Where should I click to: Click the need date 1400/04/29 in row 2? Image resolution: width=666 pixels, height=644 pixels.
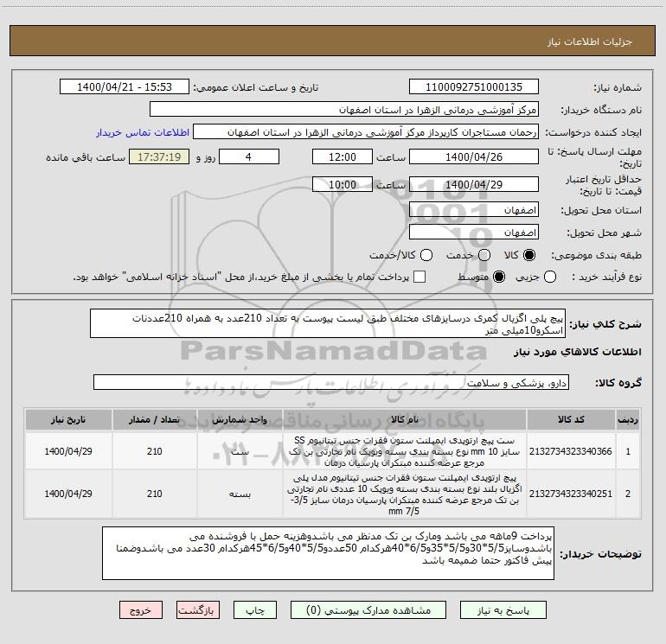click(x=68, y=494)
